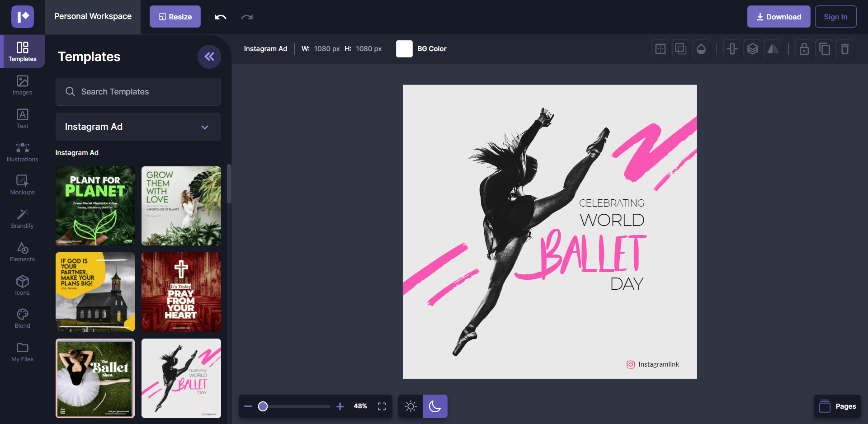This screenshot has height=424, width=868.
Task: Click the Resize button
Action: pos(175,17)
